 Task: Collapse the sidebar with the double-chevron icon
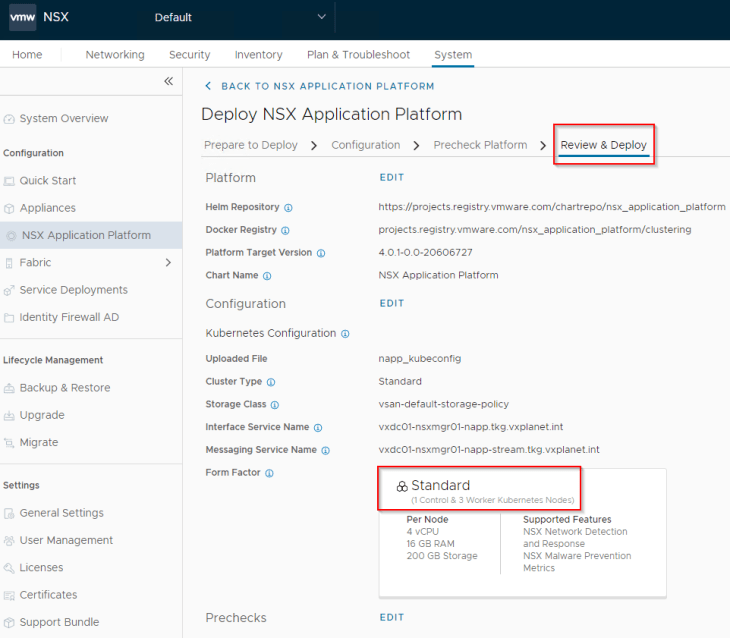(169, 81)
